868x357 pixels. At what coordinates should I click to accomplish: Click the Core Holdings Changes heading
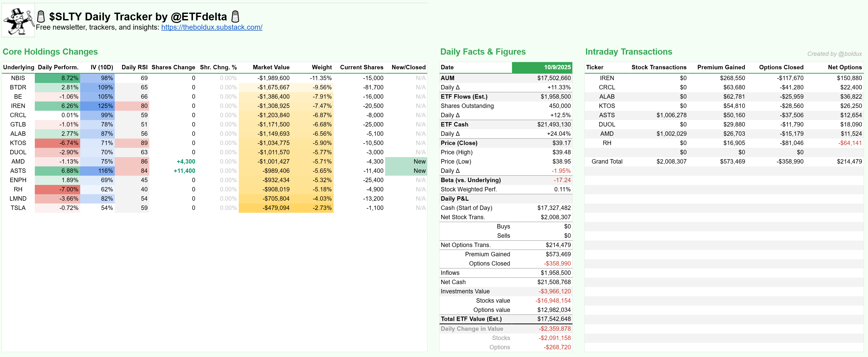click(x=50, y=52)
